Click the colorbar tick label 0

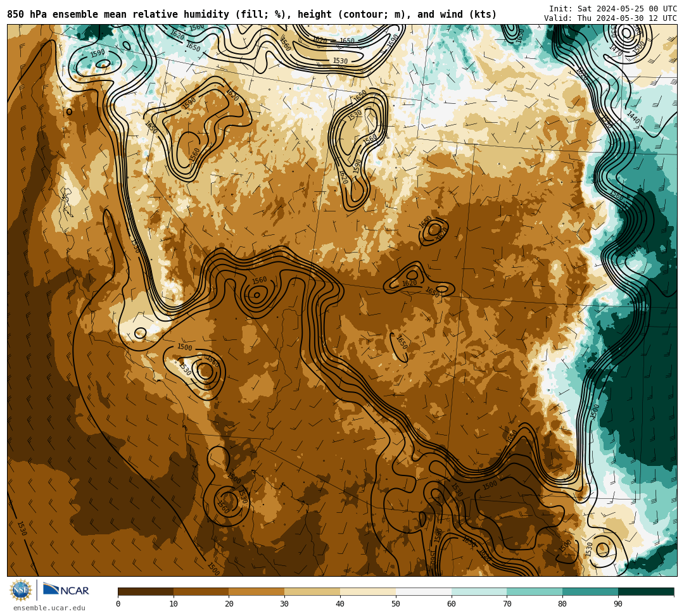[118, 604]
